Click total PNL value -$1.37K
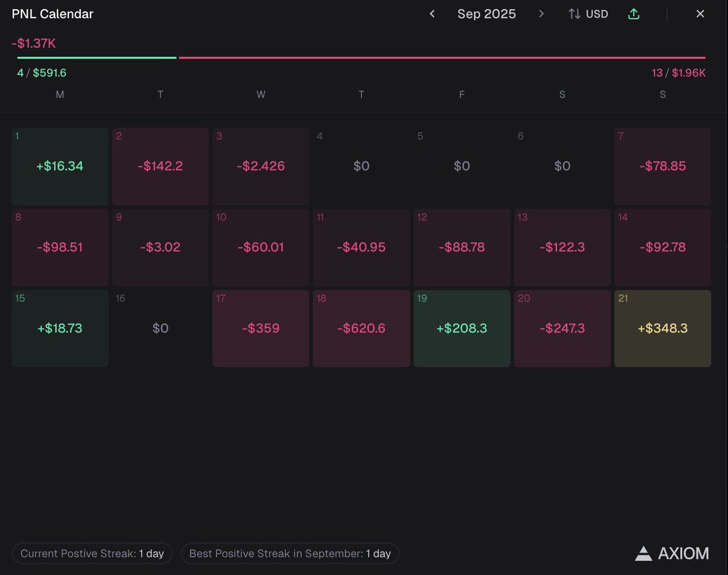 click(33, 44)
